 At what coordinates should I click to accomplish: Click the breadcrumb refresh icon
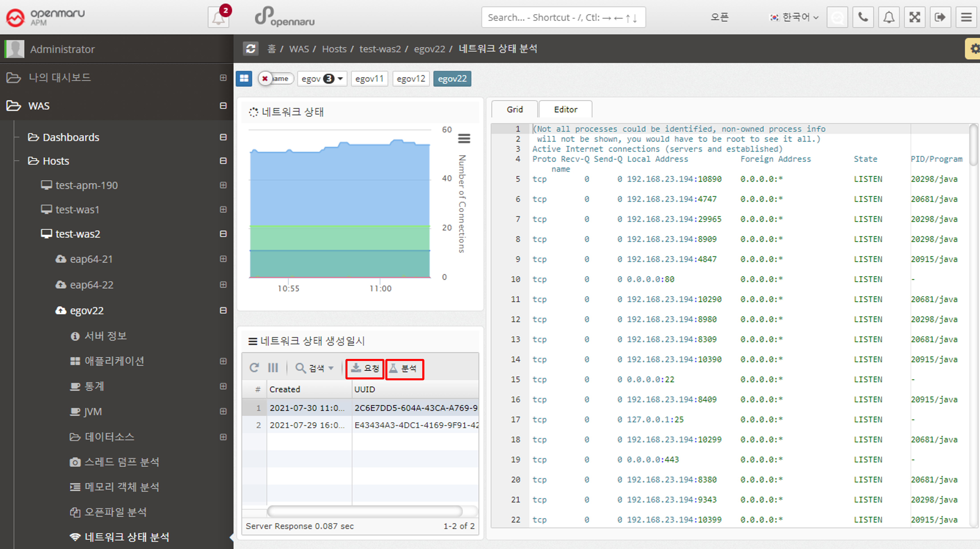click(x=251, y=49)
